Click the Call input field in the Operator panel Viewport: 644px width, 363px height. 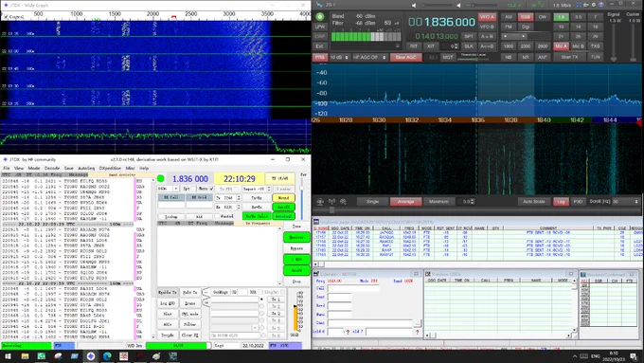coord(353,288)
